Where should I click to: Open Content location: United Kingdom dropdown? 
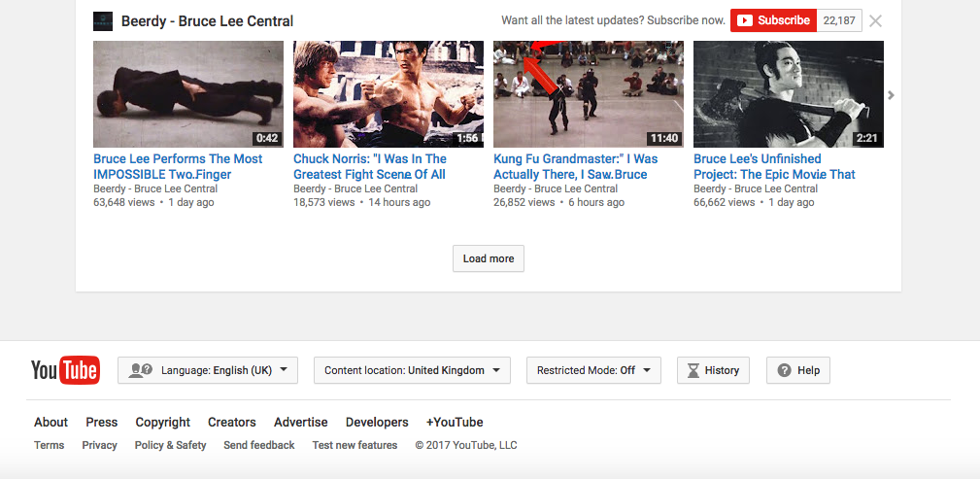tap(412, 370)
